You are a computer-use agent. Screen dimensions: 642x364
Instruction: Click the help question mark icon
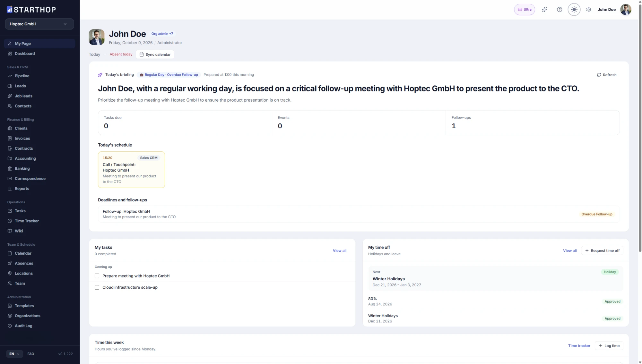pyautogui.click(x=560, y=10)
